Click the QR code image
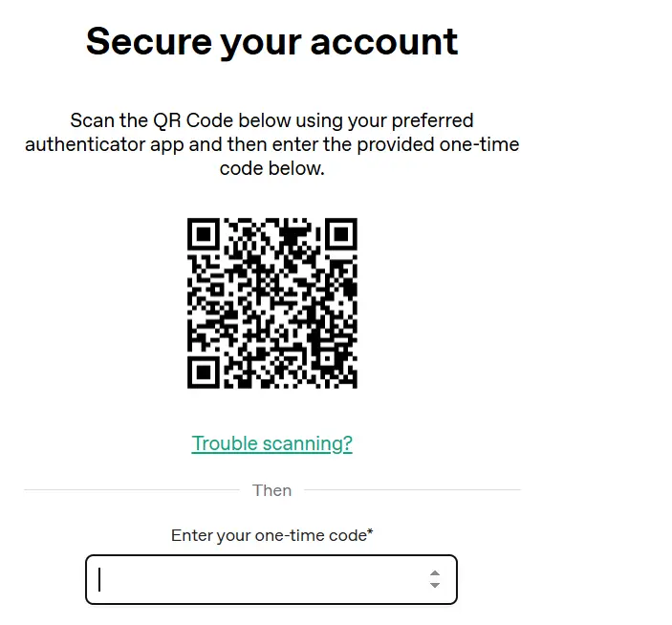The width and height of the screenshot is (672, 625). [272, 303]
